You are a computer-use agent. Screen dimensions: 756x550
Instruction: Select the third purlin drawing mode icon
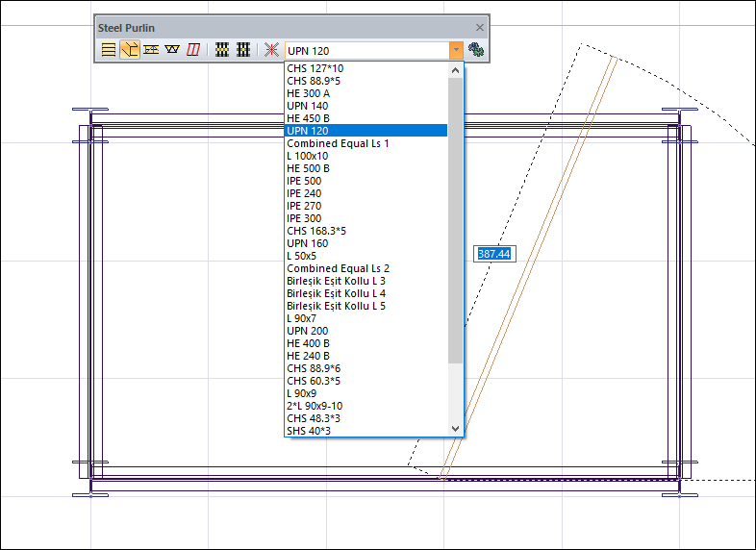(151, 49)
